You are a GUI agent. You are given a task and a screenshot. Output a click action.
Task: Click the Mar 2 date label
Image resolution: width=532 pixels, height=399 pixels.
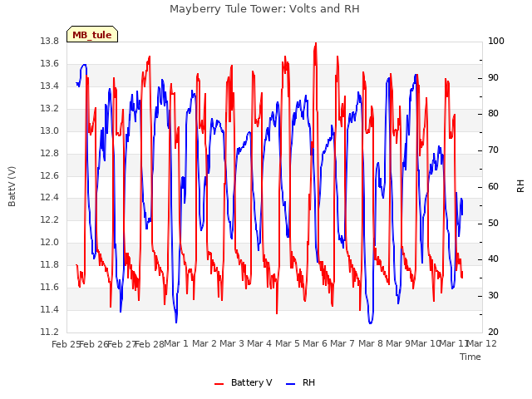tap(204, 343)
